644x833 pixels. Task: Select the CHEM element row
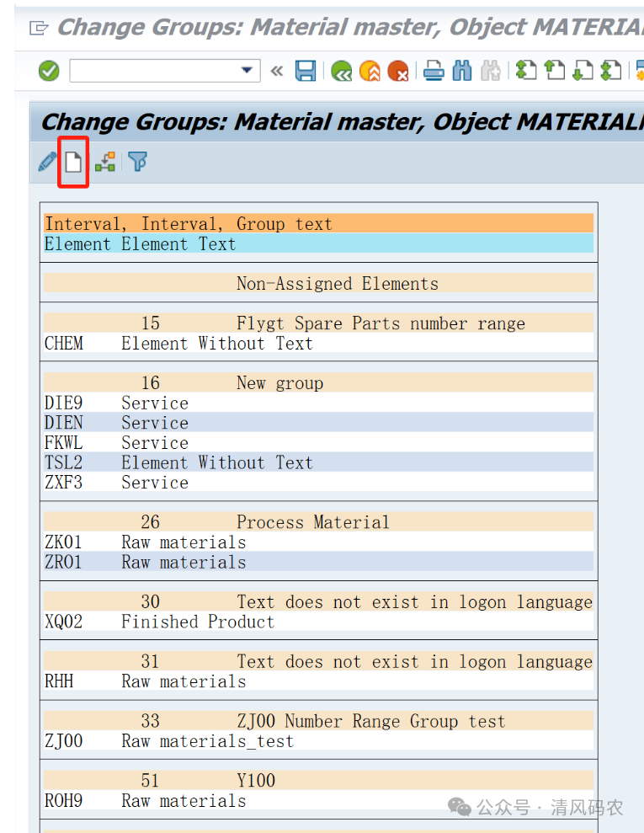tap(64, 344)
